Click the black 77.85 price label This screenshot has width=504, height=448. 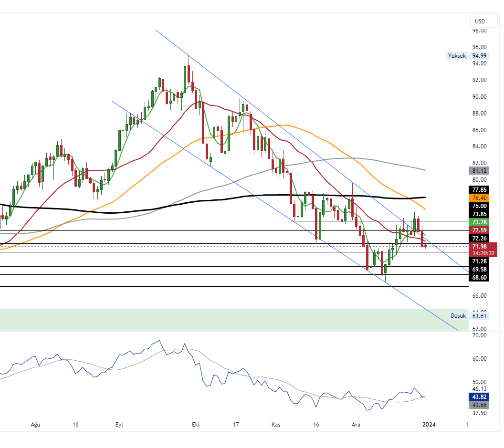click(479, 189)
